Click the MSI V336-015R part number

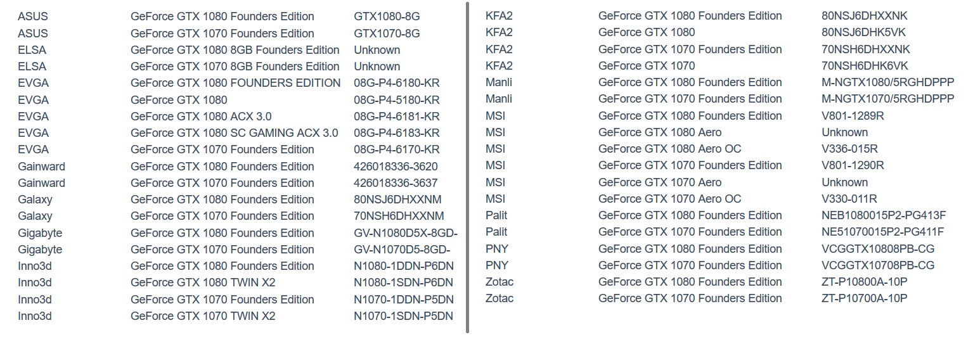coord(849,149)
